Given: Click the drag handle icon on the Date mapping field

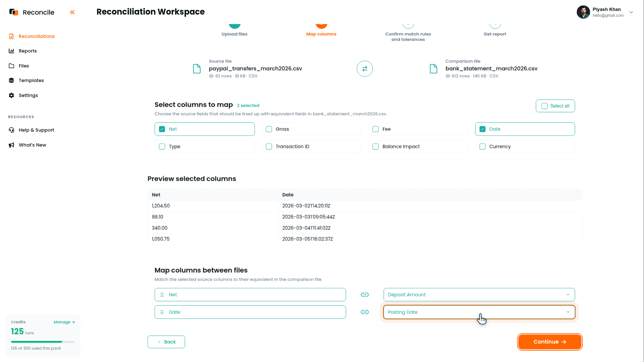Looking at the screenshot, I should coord(162,312).
